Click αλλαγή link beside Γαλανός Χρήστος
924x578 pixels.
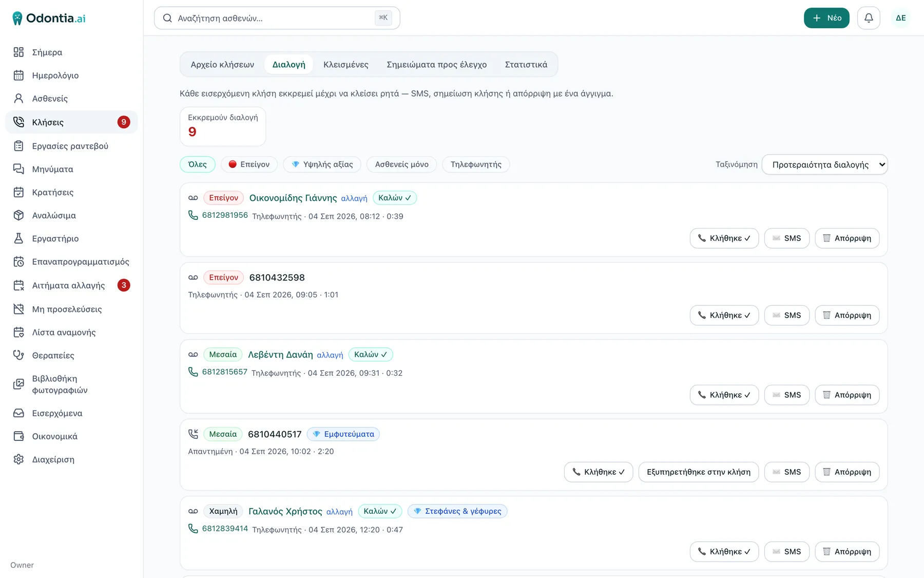pos(339,512)
